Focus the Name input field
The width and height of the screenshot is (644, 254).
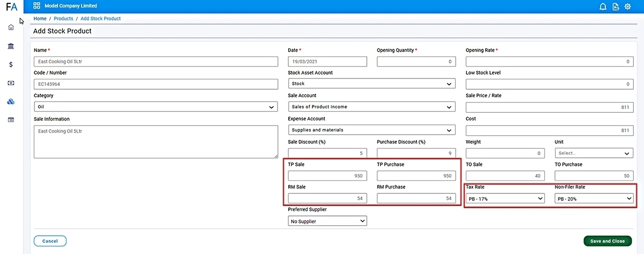pyautogui.click(x=156, y=62)
